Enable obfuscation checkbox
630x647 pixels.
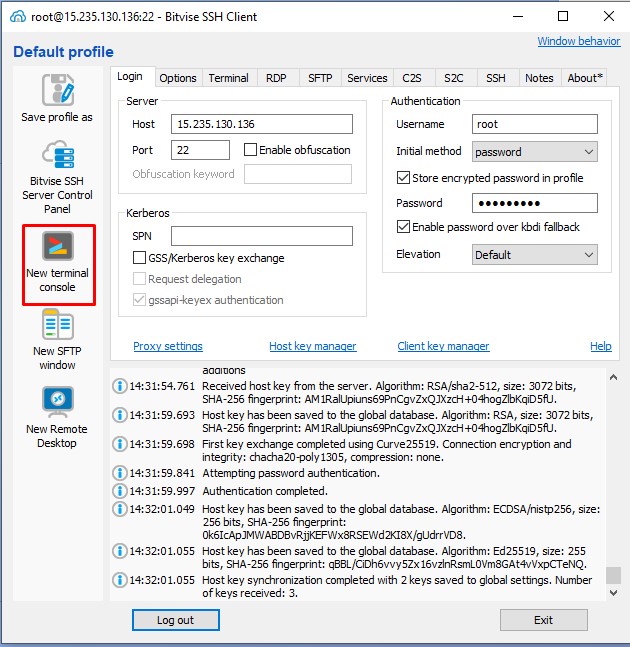tap(251, 150)
